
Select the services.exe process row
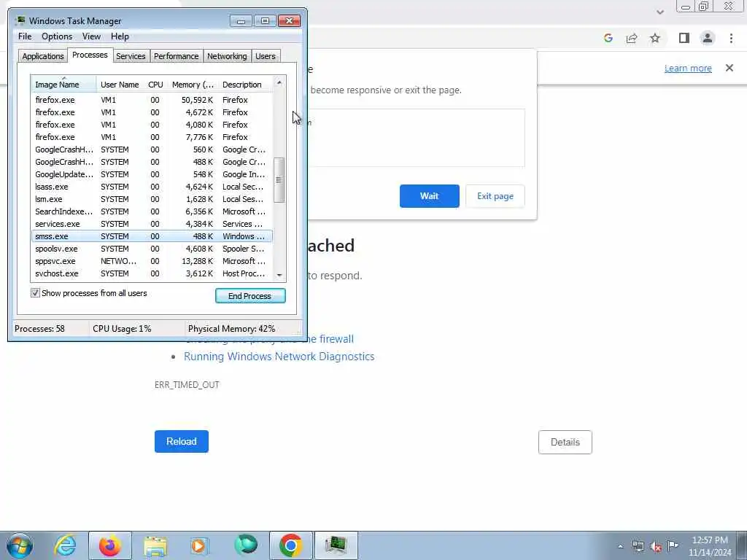(152, 224)
